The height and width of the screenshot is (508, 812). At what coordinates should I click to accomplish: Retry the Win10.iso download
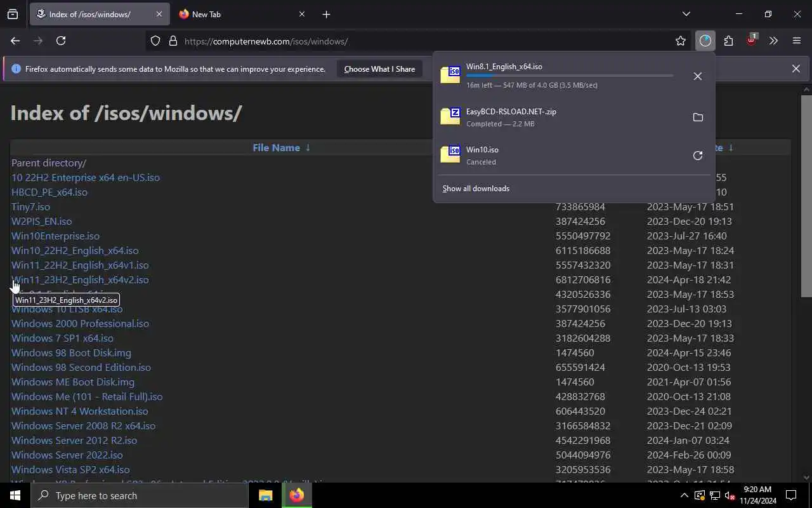pyautogui.click(x=697, y=156)
